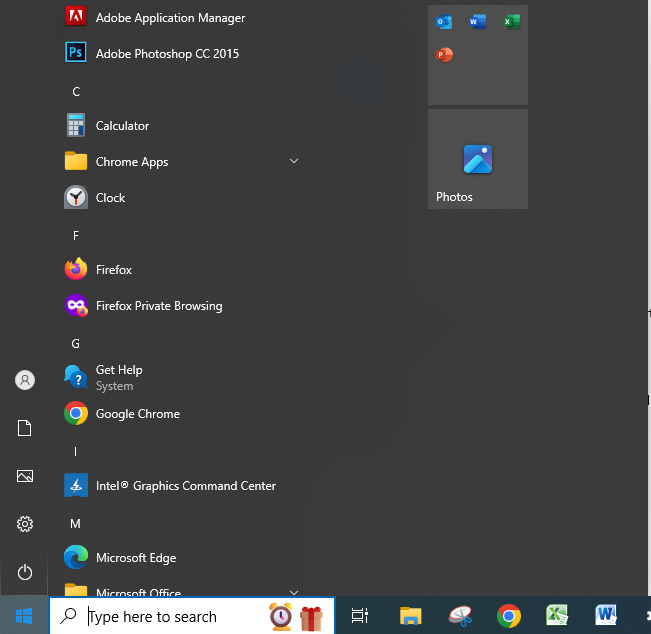This screenshot has height=634, width=651.
Task: Open the Photos tile
Action: (478, 159)
